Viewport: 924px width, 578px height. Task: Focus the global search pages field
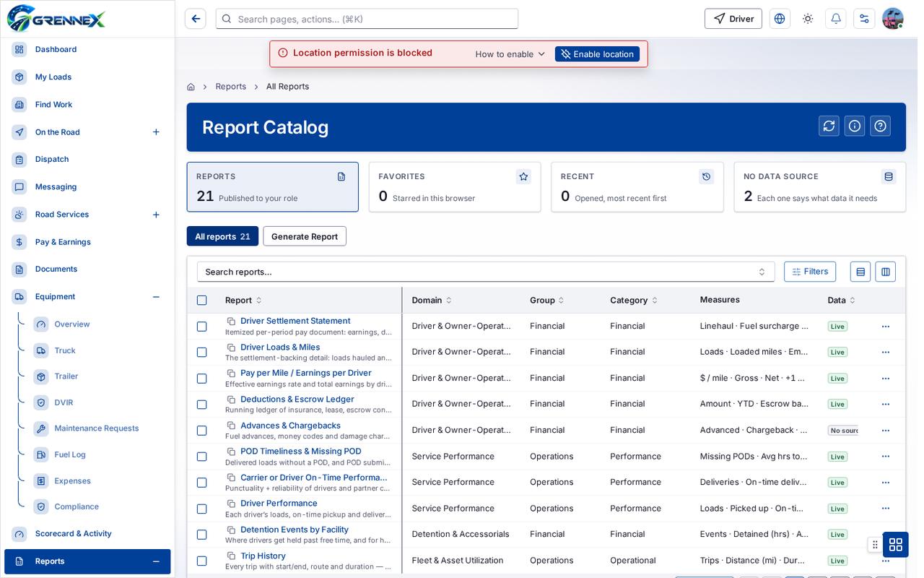367,19
